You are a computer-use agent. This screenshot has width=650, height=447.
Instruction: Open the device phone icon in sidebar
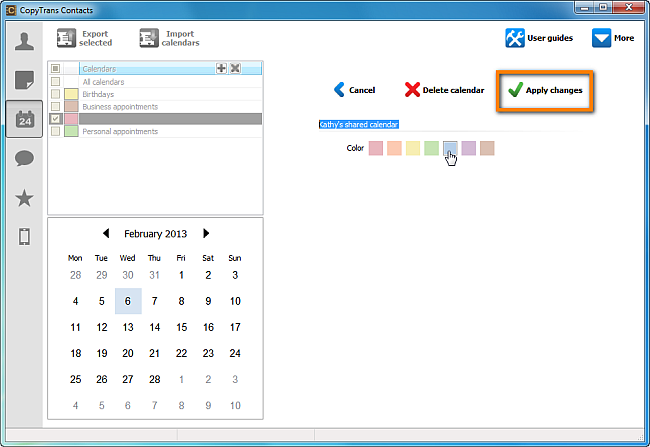coord(24,237)
